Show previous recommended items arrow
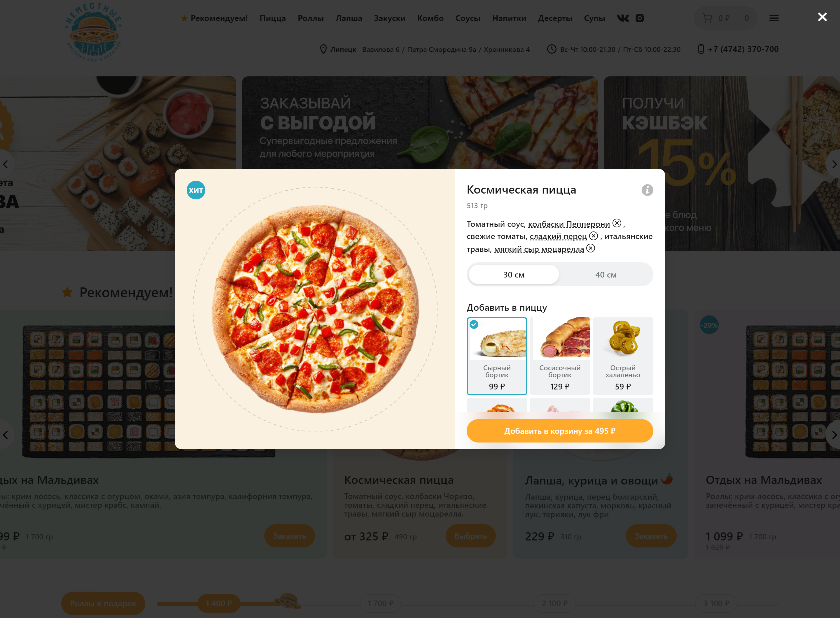The width and height of the screenshot is (840, 618). pyautogui.click(x=5, y=435)
